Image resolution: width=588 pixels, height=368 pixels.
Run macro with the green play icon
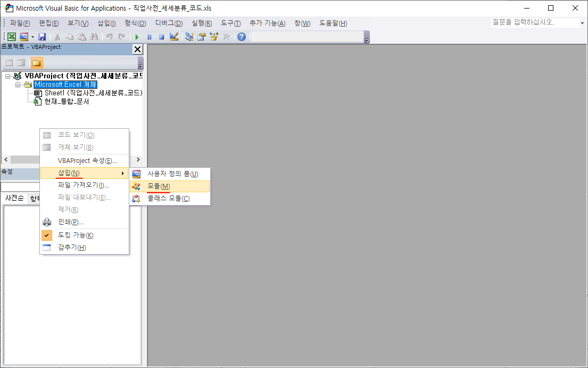point(137,37)
